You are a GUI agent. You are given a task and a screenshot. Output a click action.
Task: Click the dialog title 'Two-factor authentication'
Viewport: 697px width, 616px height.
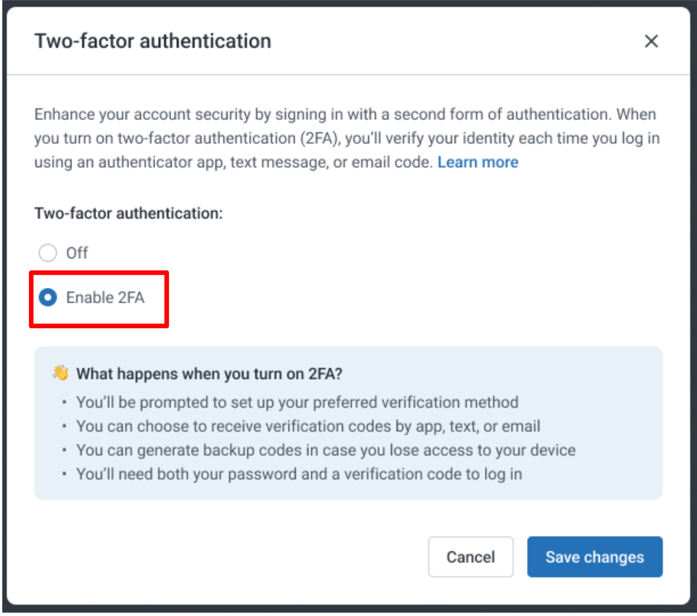click(x=153, y=41)
